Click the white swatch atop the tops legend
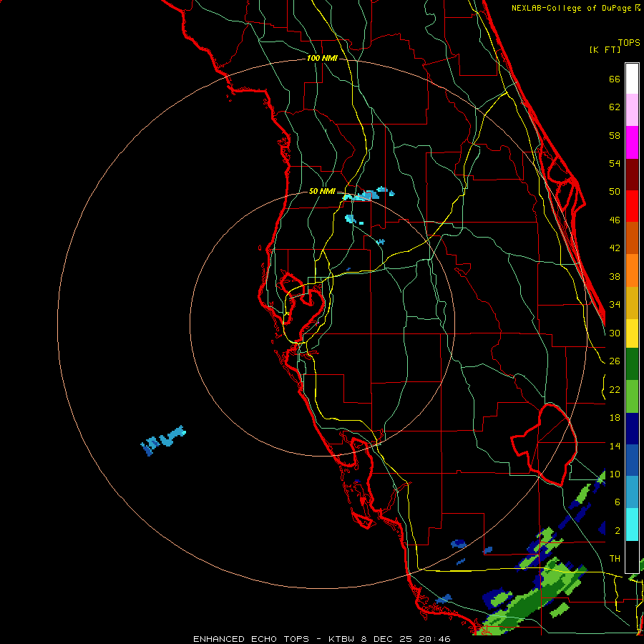The width and height of the screenshot is (644, 644). pos(632,79)
